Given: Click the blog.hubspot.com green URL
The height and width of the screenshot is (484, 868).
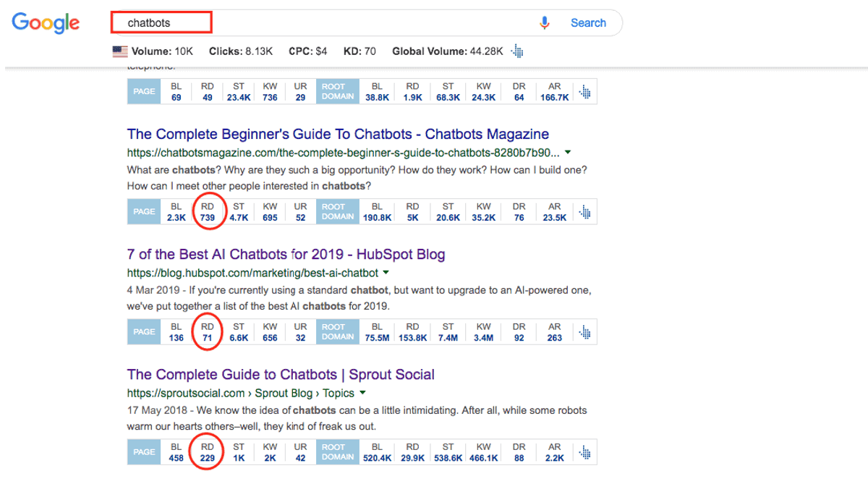Looking at the screenshot, I should coord(252,273).
